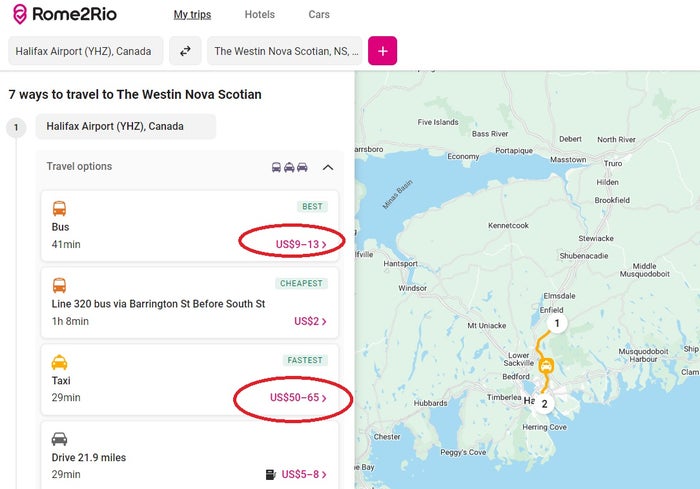Go to Hotels section

tap(260, 14)
